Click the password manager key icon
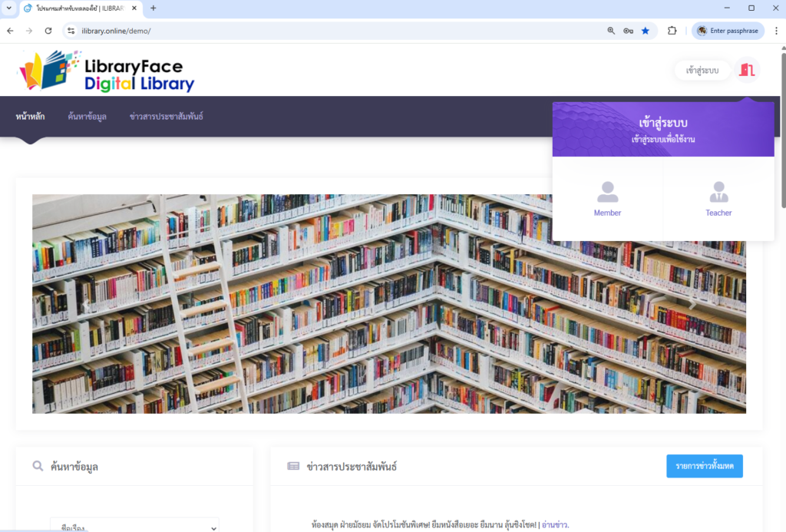This screenshot has width=786, height=532. 628,31
